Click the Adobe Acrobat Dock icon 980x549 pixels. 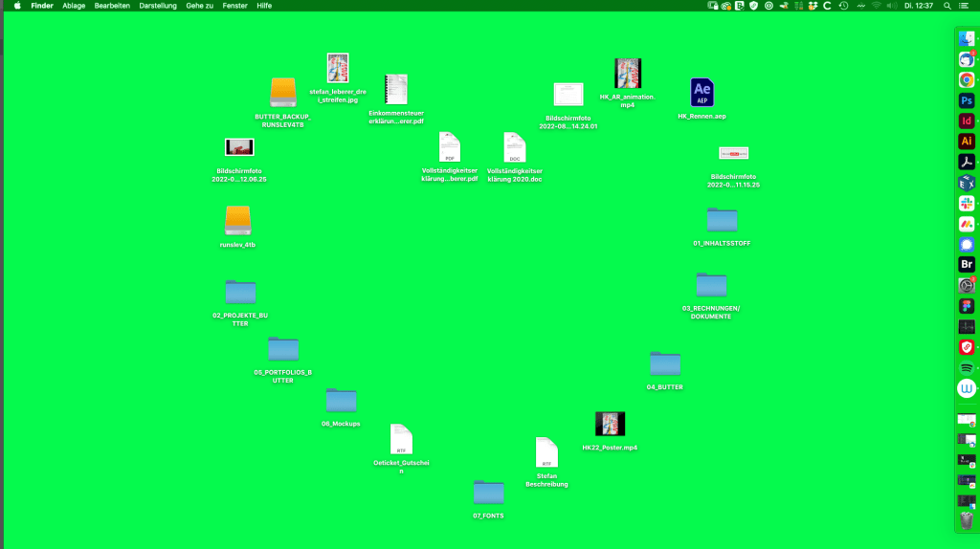click(967, 162)
